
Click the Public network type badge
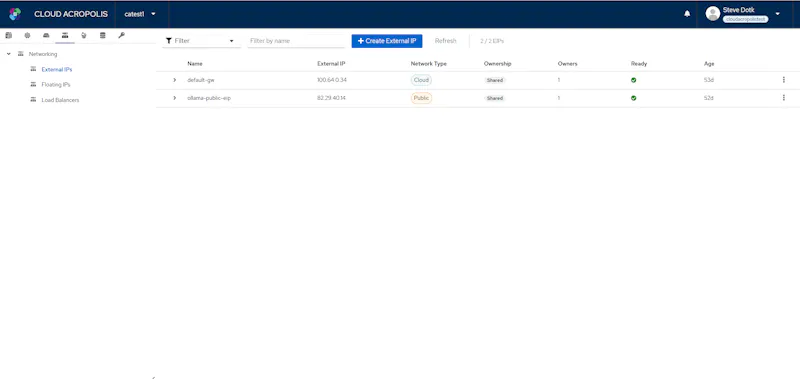point(421,98)
